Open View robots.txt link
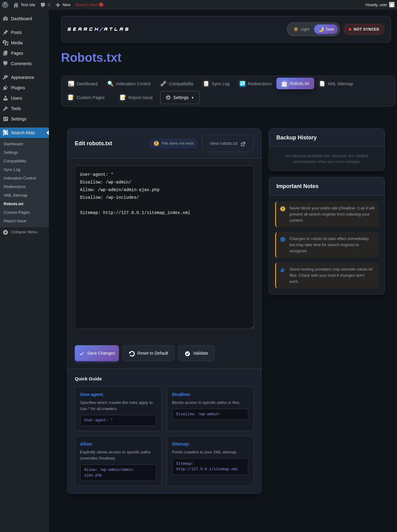Viewport: 397px width, 532px height. (228, 143)
